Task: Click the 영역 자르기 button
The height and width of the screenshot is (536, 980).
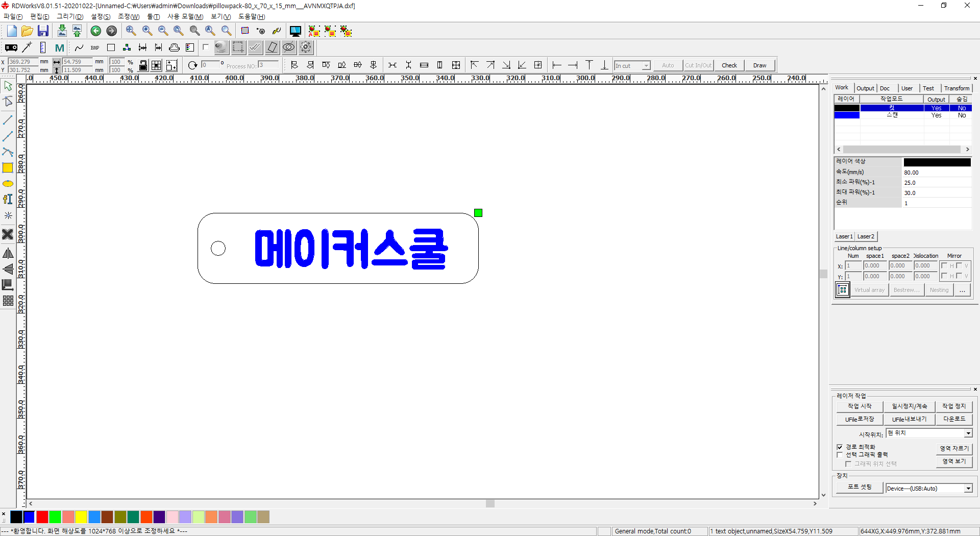Action: coord(954,449)
